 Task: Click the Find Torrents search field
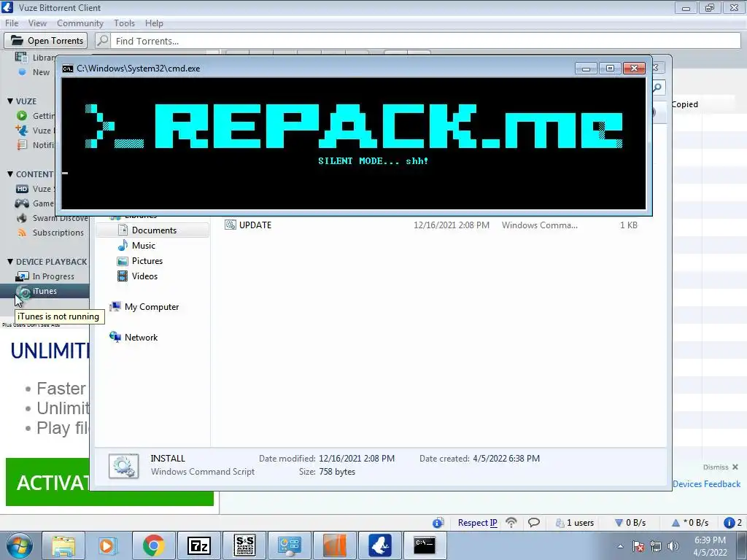(x=425, y=41)
